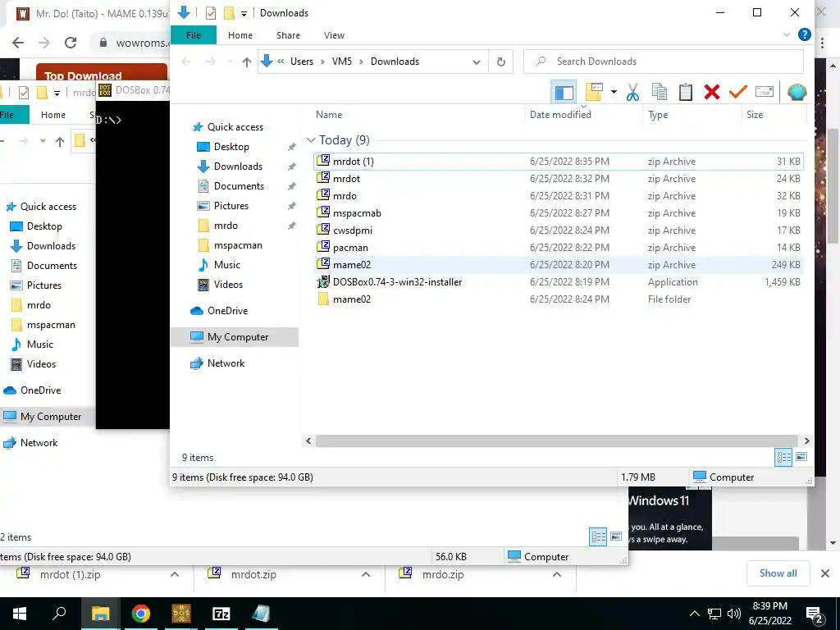This screenshot has width=840, height=630.
Task: Open Desktop in Downloads window sidebar
Action: click(x=231, y=147)
